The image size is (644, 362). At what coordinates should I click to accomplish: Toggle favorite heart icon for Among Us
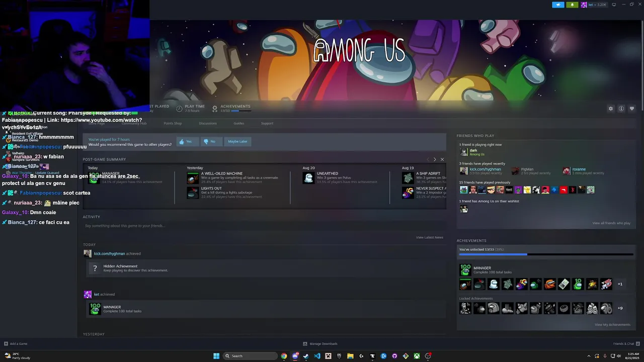632,109
